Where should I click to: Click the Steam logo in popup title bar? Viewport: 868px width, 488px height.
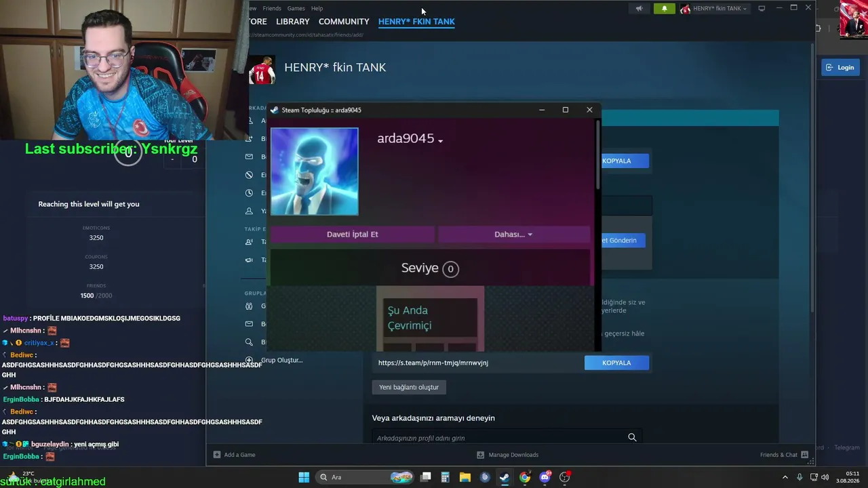pyautogui.click(x=275, y=110)
